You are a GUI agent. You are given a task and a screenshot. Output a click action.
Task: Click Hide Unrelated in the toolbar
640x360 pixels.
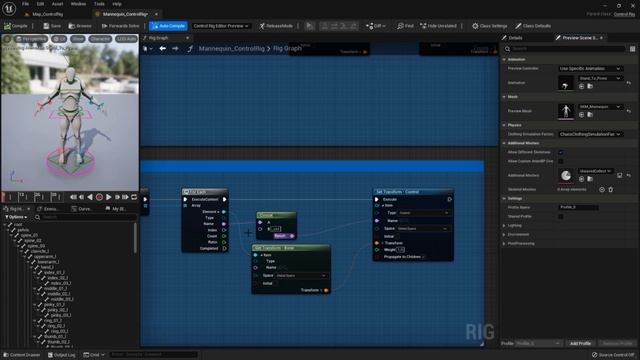tap(438, 26)
